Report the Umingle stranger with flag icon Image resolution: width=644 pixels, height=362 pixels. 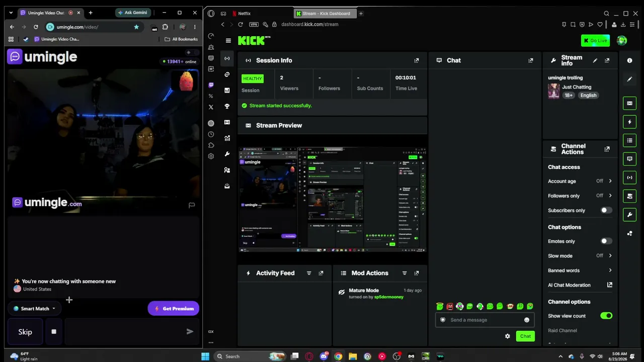point(192,205)
